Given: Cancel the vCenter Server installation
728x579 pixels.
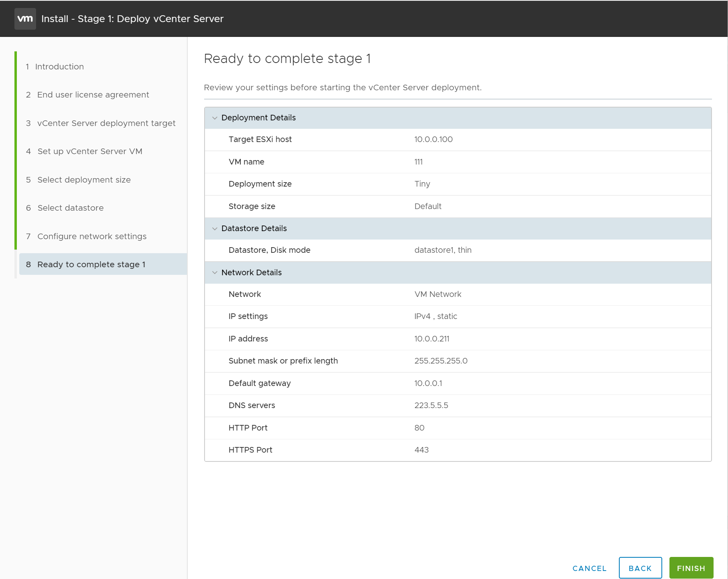Looking at the screenshot, I should pos(589,568).
